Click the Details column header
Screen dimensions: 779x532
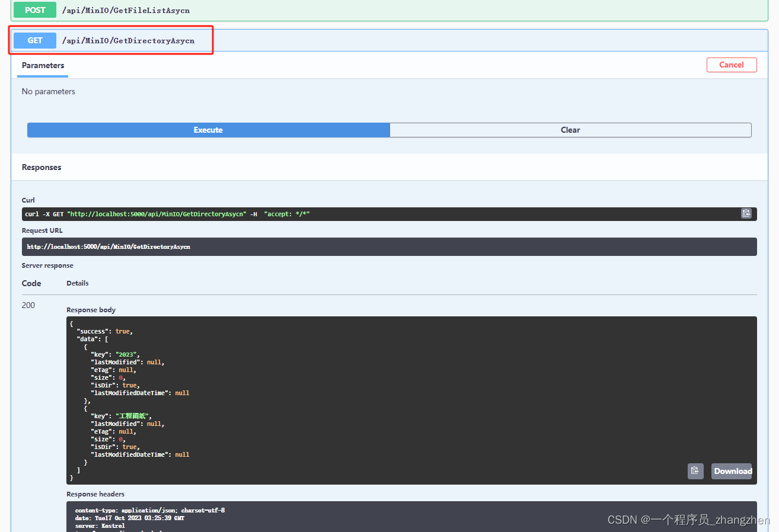pos(78,283)
